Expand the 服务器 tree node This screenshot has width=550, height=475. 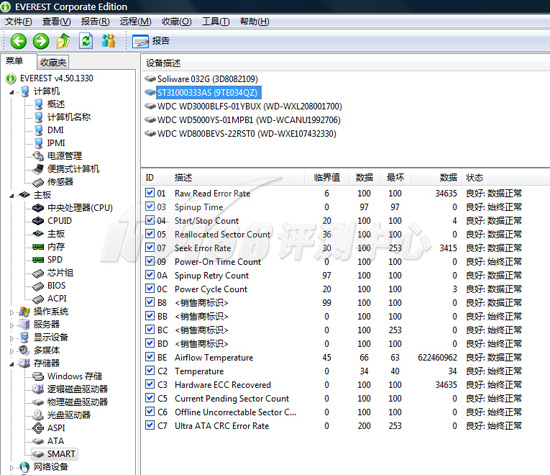pos(12,325)
